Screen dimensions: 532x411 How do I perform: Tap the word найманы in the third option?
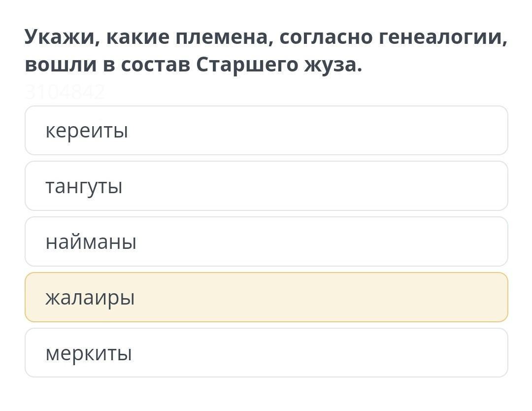coord(91,242)
